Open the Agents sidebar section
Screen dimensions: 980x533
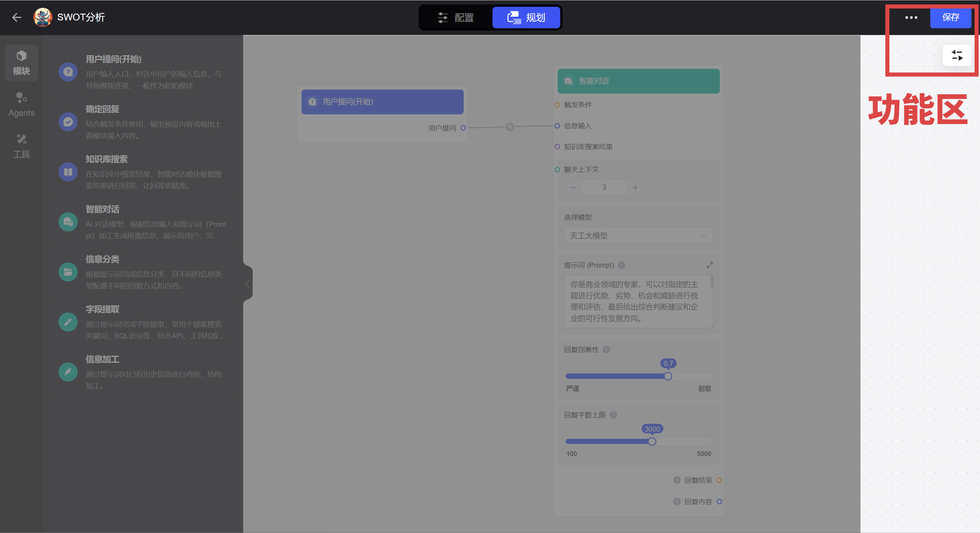21,104
